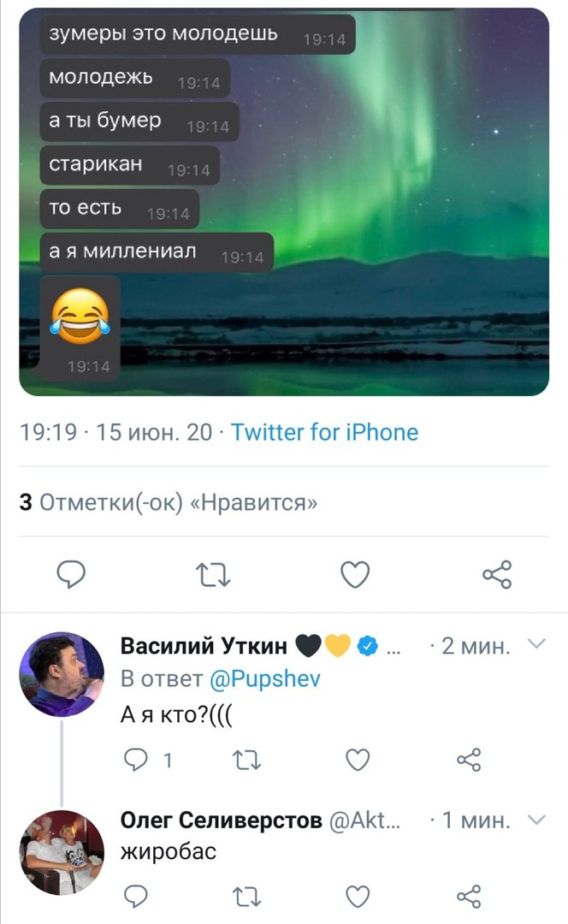
Task: Open Василий Уткин's profile avatar
Action: (x=62, y=675)
